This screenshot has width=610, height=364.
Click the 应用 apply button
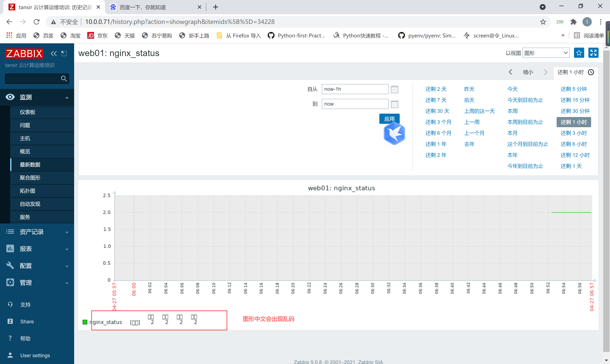click(389, 119)
